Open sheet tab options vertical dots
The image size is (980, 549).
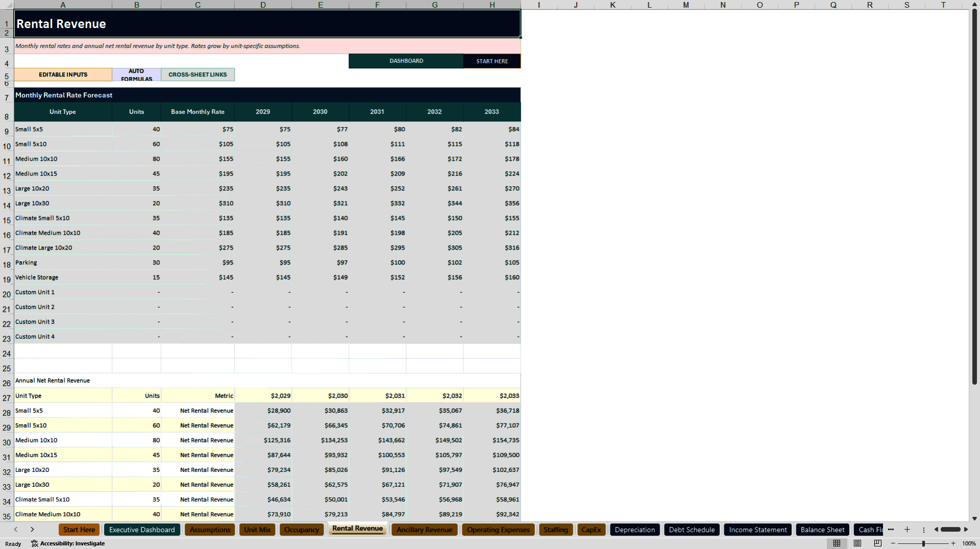pos(923,530)
